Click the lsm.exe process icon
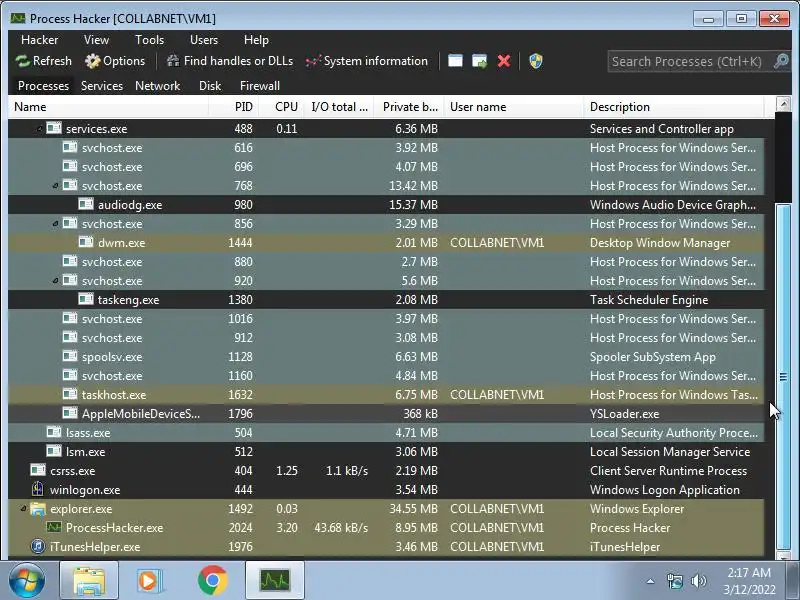 [x=54, y=451]
